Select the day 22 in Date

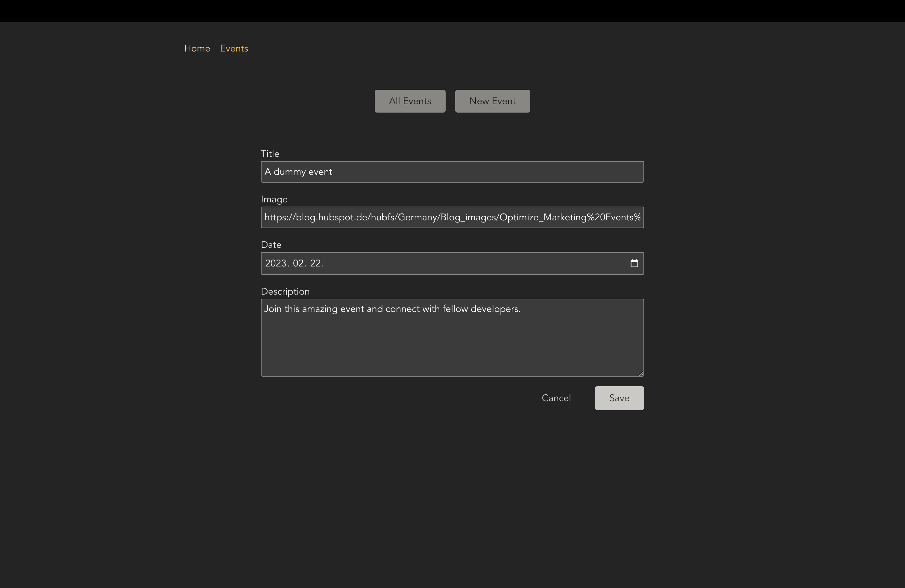tap(315, 263)
